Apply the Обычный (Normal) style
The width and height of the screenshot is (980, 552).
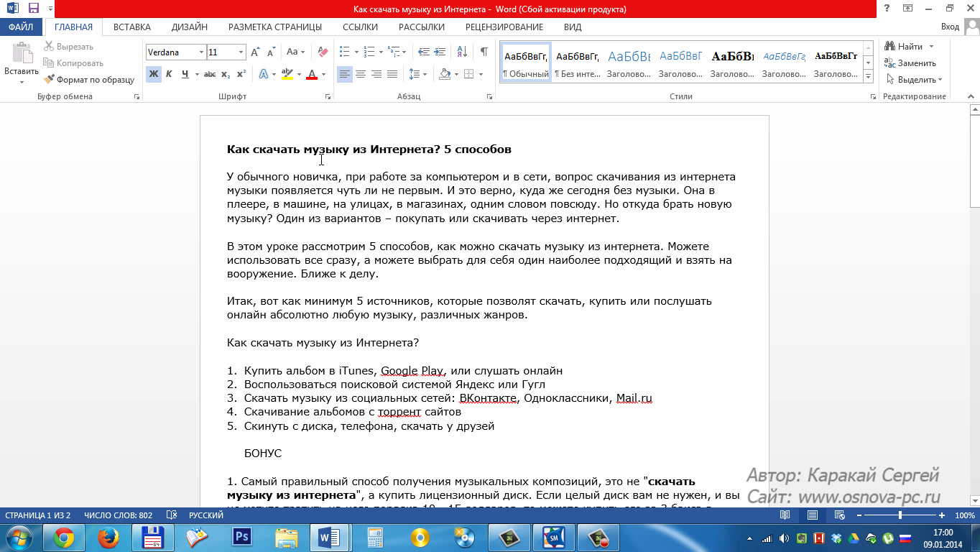click(x=526, y=63)
